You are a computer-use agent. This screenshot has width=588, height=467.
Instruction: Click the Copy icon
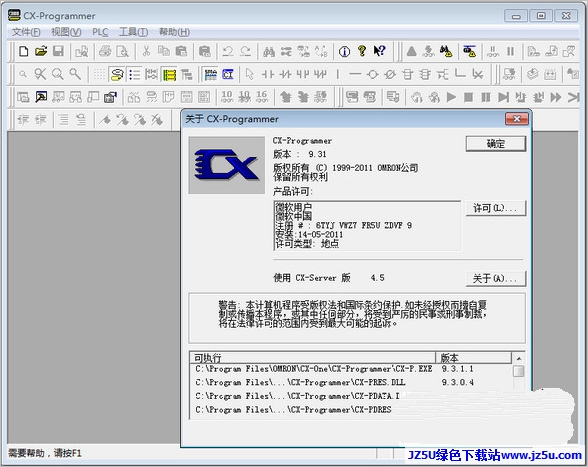tap(164, 51)
